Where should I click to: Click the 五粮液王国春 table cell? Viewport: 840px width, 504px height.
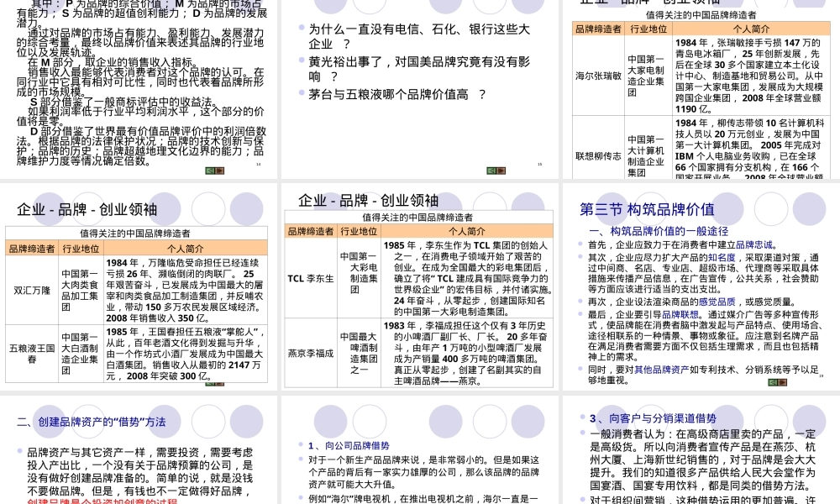point(32,354)
